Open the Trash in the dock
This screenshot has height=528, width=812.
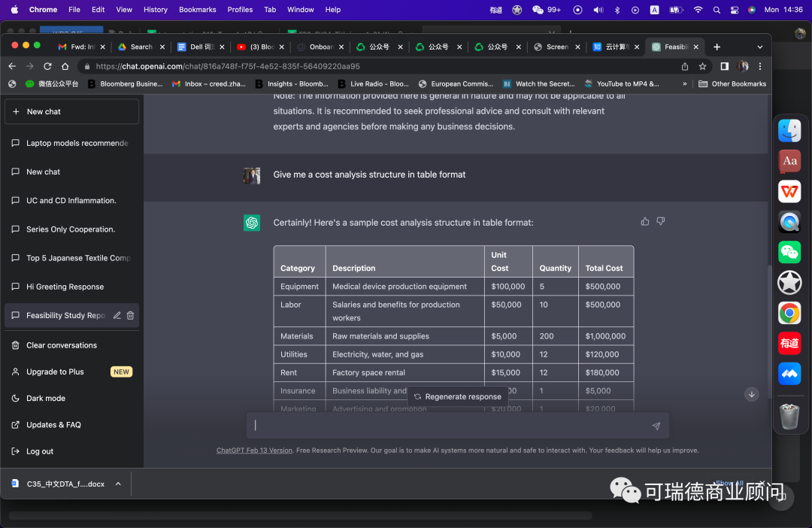click(789, 416)
